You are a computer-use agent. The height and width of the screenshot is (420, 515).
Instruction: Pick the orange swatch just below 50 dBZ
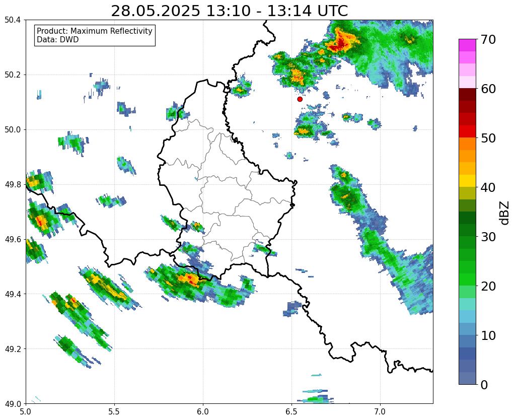tap(467, 144)
